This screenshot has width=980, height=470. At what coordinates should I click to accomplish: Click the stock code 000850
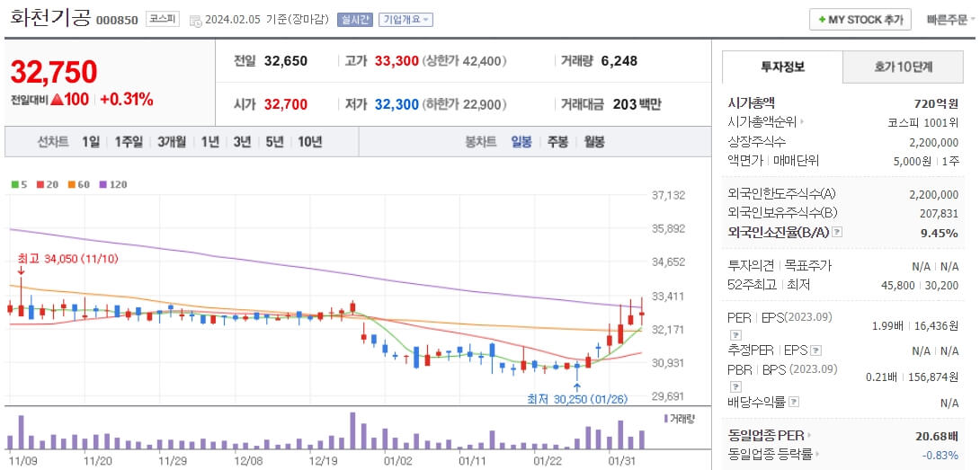pyautogui.click(x=117, y=21)
